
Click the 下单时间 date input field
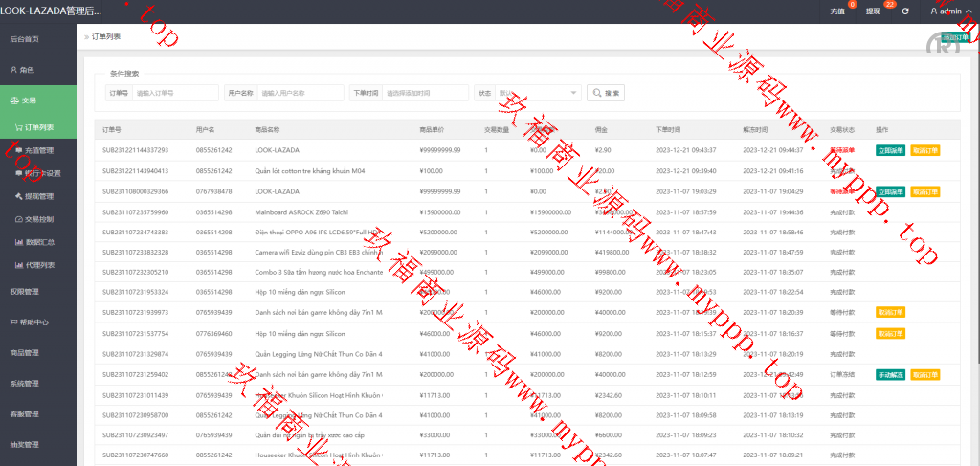point(425,93)
